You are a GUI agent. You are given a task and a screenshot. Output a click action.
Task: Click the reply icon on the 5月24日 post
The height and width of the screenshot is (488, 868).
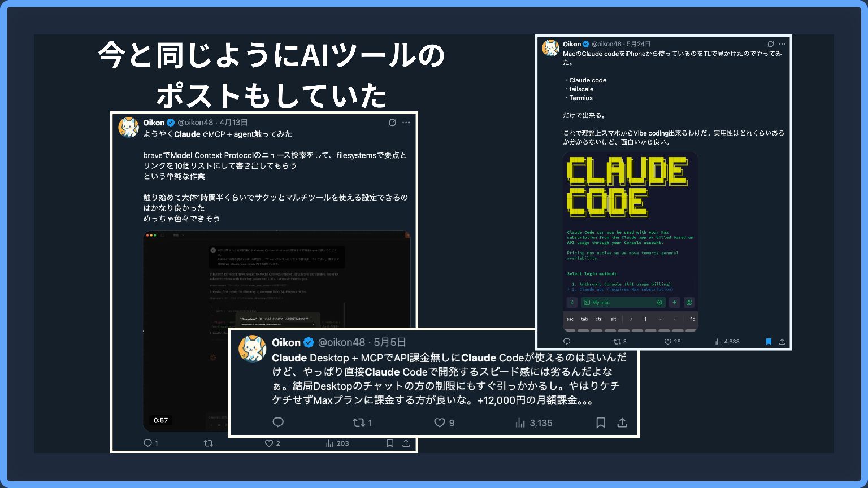point(567,341)
